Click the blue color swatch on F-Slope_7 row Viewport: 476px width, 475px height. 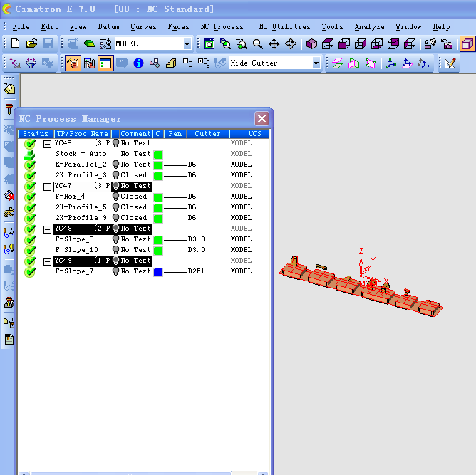click(158, 272)
